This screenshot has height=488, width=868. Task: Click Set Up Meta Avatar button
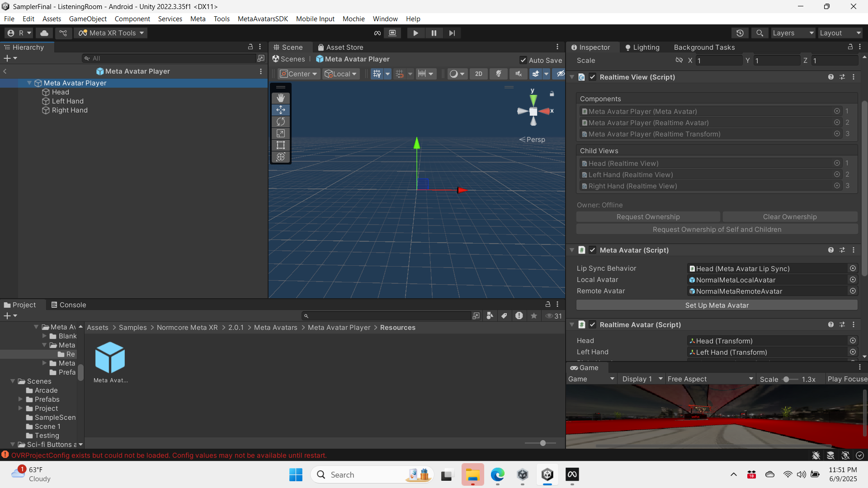[x=717, y=305]
